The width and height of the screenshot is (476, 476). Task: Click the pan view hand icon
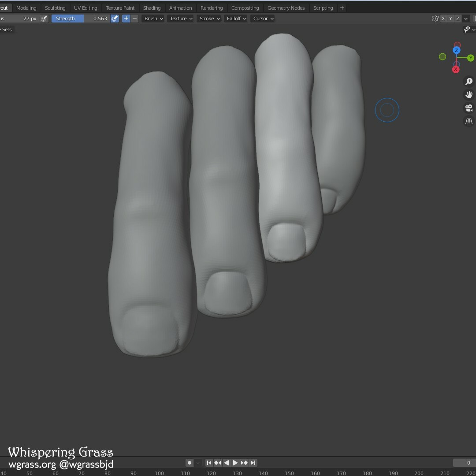tap(469, 95)
